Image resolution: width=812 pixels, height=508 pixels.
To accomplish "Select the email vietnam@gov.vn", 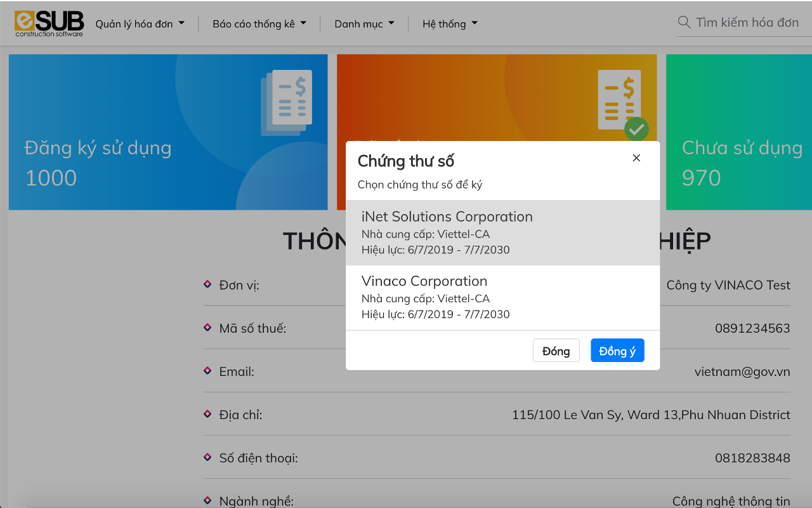I will (742, 371).
